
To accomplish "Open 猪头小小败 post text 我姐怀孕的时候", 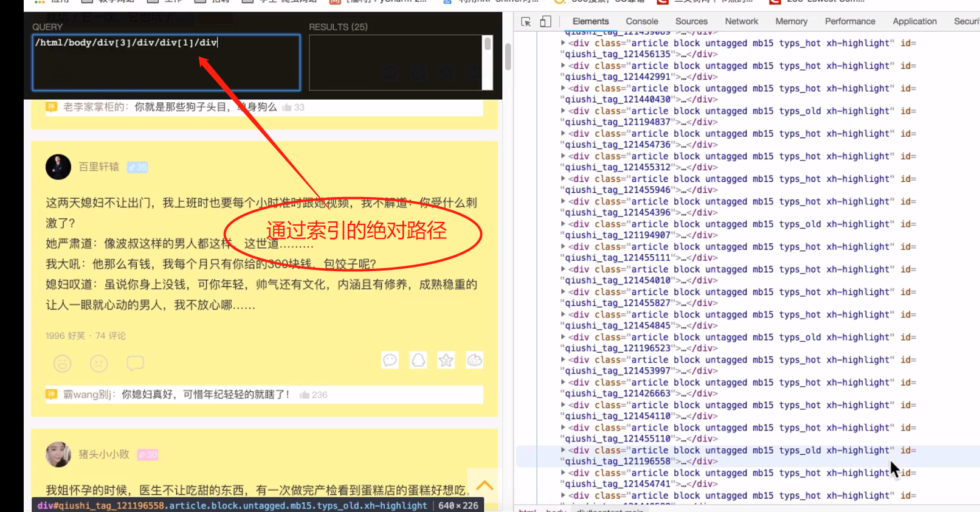I will 257,490.
